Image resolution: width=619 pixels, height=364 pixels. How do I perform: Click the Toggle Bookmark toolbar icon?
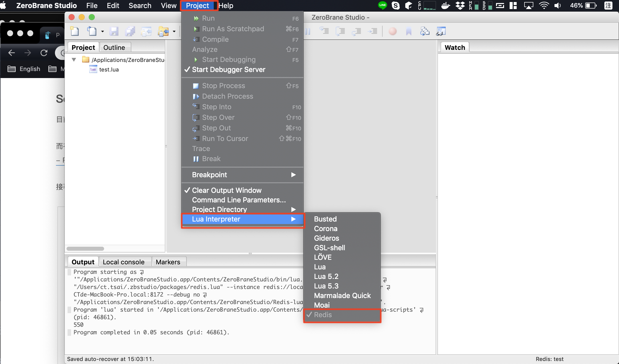[409, 31]
